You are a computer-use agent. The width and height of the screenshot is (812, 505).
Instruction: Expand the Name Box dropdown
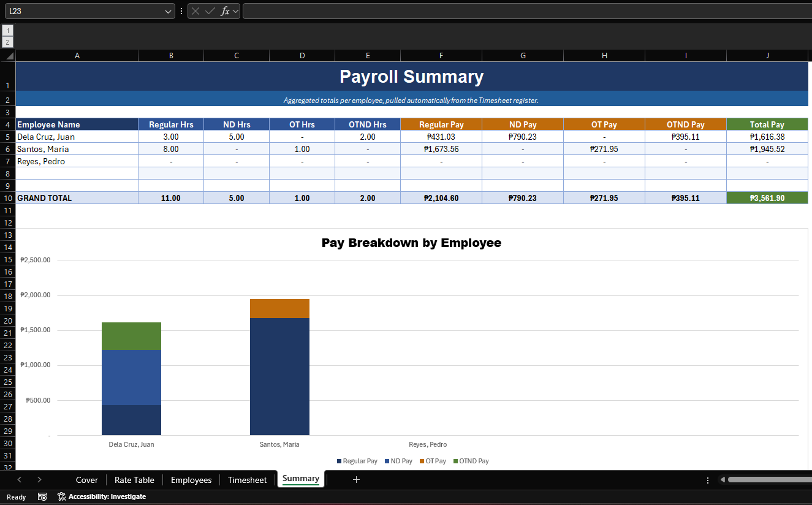[x=169, y=11]
